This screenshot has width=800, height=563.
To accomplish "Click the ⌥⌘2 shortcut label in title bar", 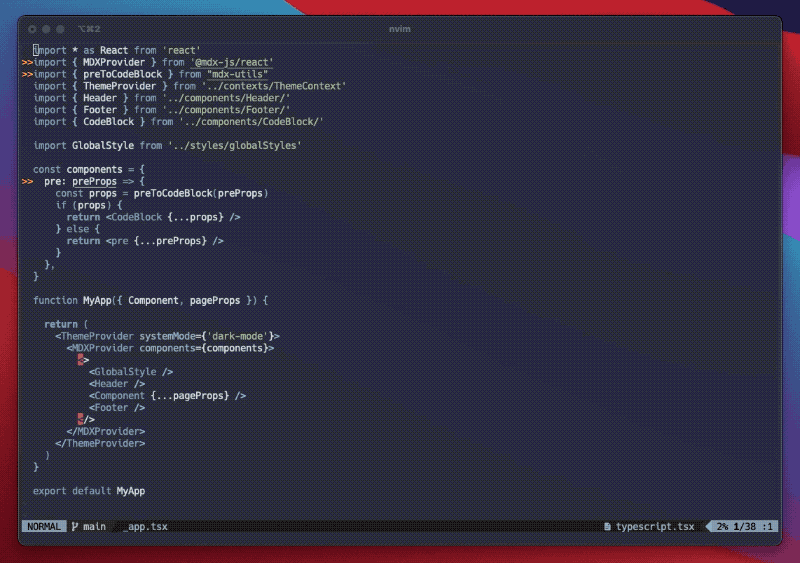I will point(89,29).
